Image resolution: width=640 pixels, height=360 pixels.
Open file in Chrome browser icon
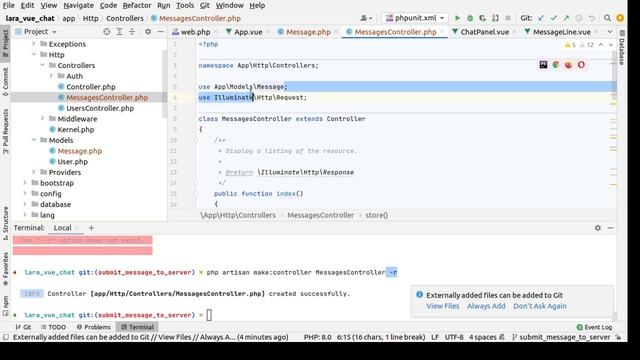(x=556, y=64)
